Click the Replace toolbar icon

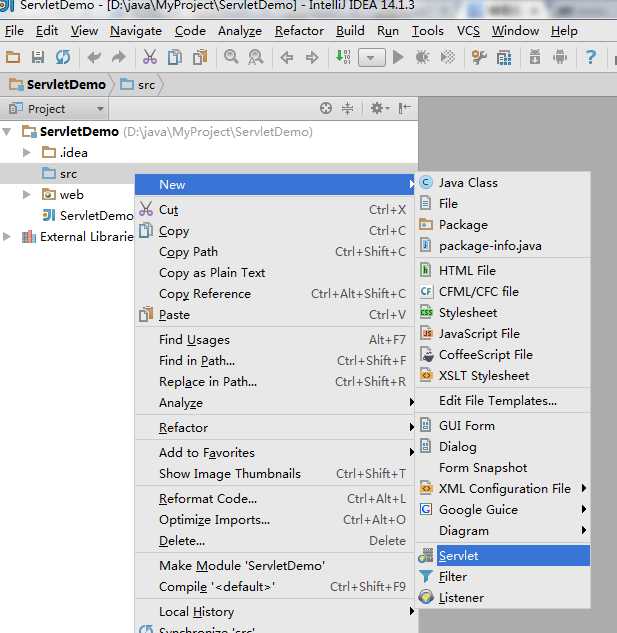pyautogui.click(x=256, y=57)
